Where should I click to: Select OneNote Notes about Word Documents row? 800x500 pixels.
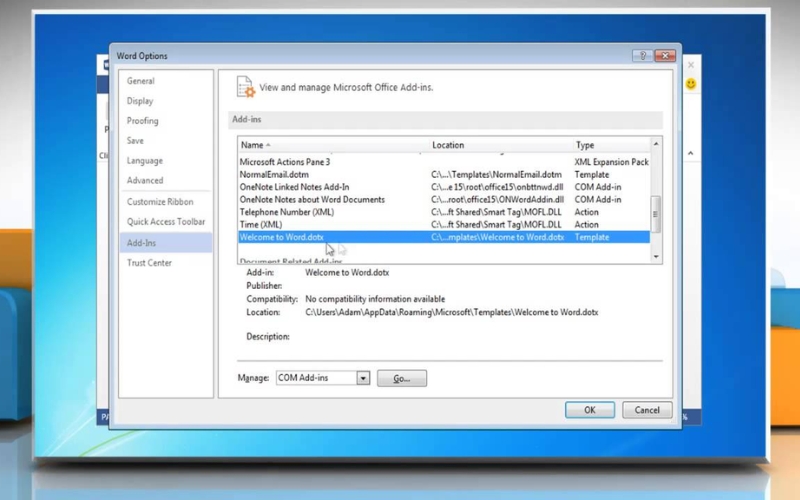[x=444, y=199]
